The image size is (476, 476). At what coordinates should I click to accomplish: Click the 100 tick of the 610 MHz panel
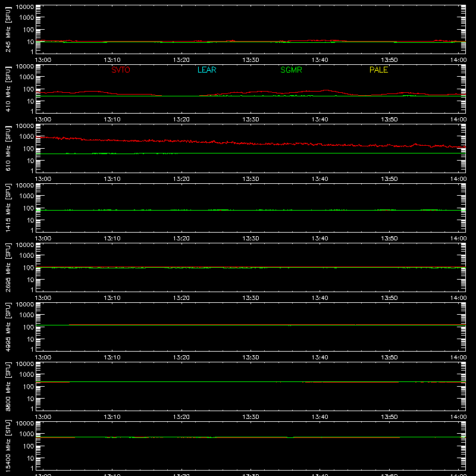point(29,149)
